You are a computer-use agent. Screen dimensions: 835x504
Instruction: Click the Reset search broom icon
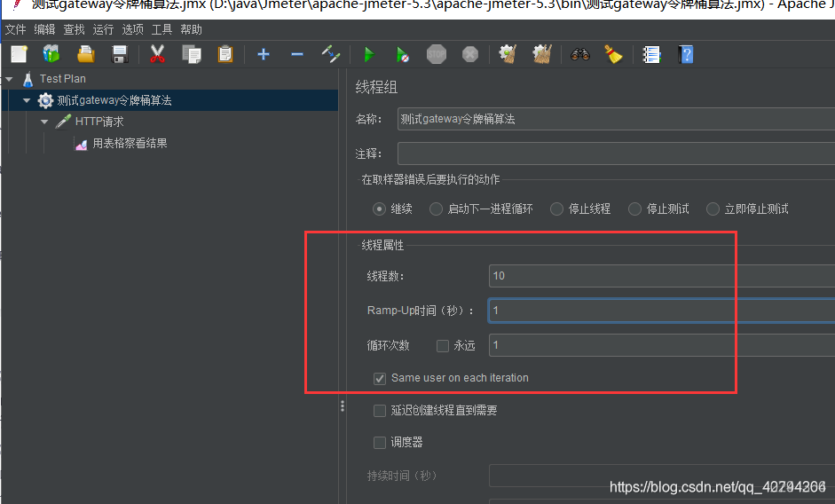(x=613, y=54)
